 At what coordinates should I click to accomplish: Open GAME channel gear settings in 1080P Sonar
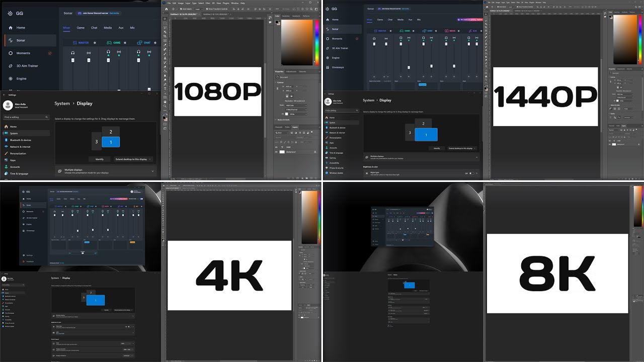(125, 43)
